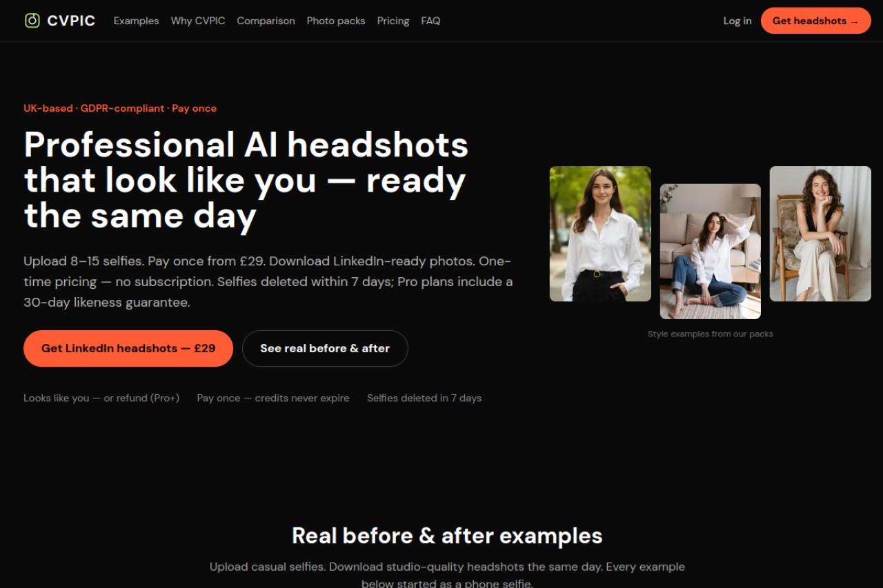Open the outdoor white shirt headshot photo
This screenshot has width=883, height=588.
click(x=600, y=234)
